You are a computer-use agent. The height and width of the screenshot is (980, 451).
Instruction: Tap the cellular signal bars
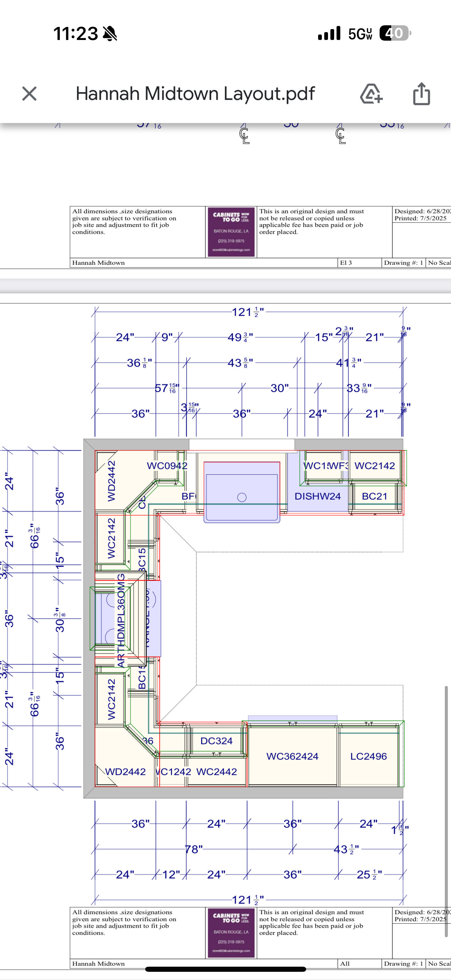(329, 33)
